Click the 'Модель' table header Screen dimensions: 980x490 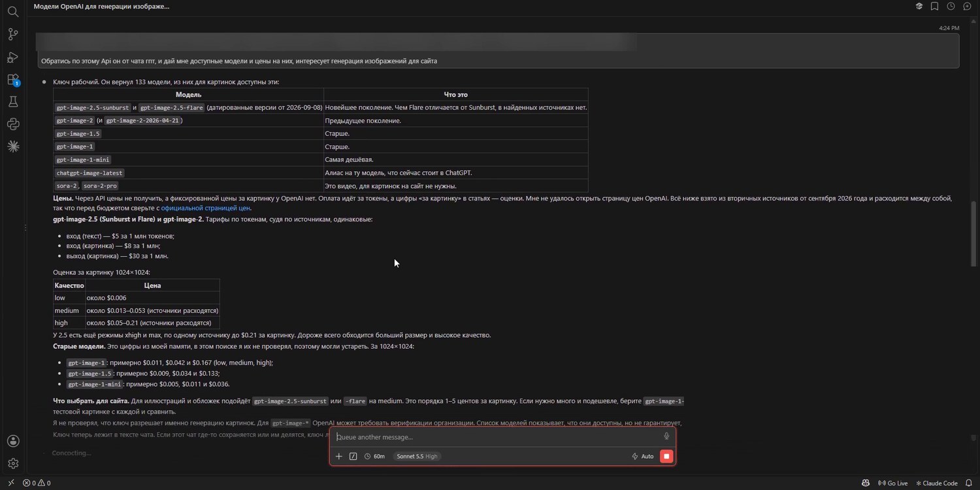coord(188,94)
